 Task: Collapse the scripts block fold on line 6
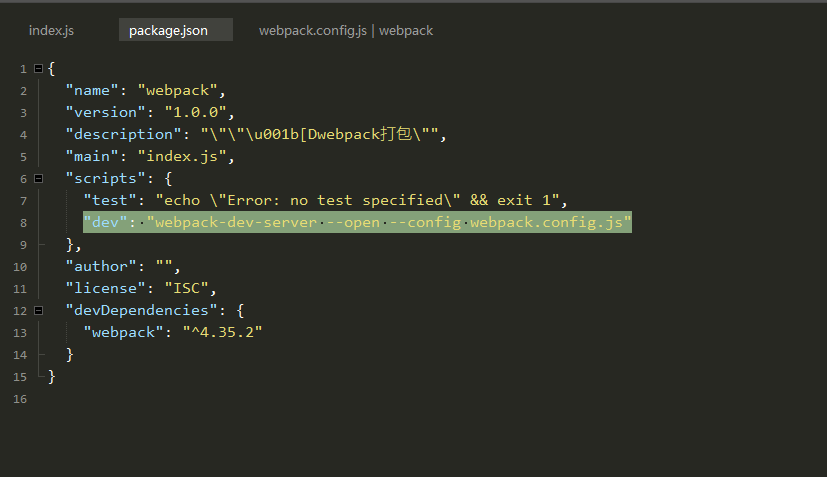point(39,178)
